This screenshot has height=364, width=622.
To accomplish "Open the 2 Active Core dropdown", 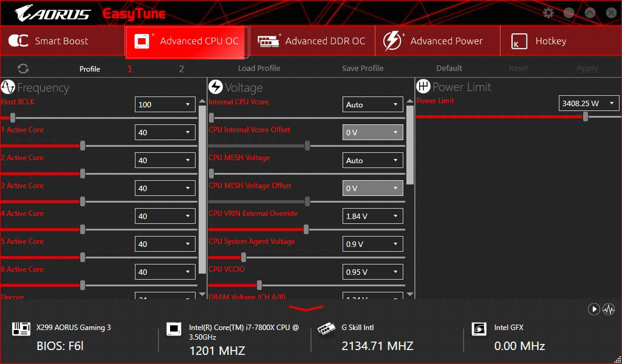I will 165,160.
